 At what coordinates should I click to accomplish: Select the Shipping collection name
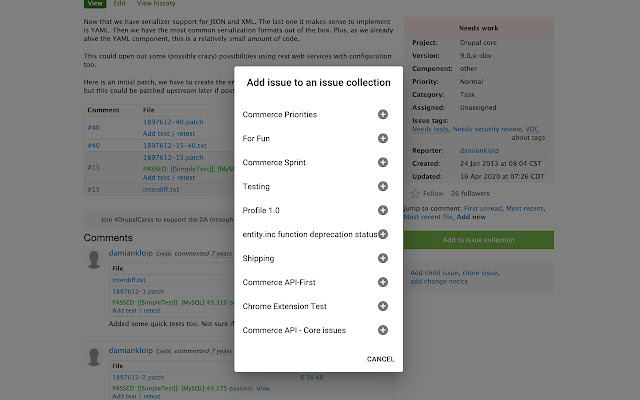click(258, 258)
